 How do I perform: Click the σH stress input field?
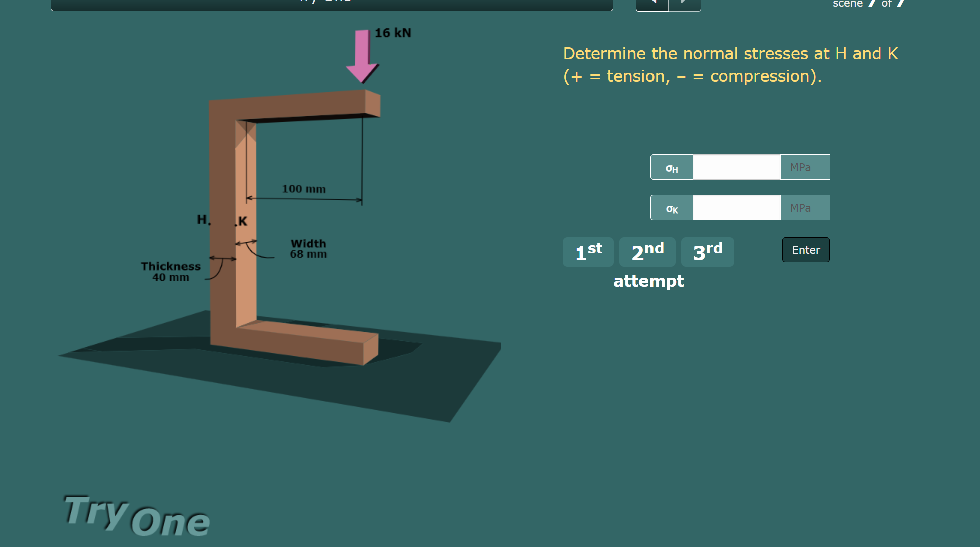[736, 167]
